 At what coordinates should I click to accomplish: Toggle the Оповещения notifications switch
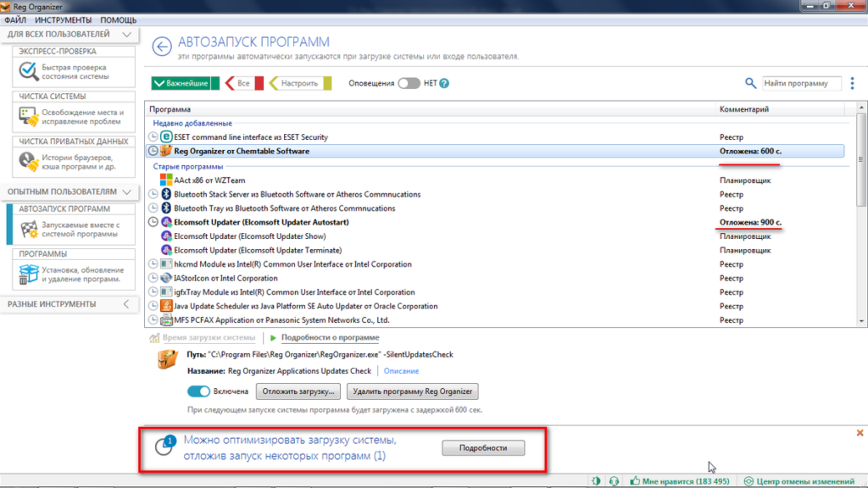tap(409, 83)
